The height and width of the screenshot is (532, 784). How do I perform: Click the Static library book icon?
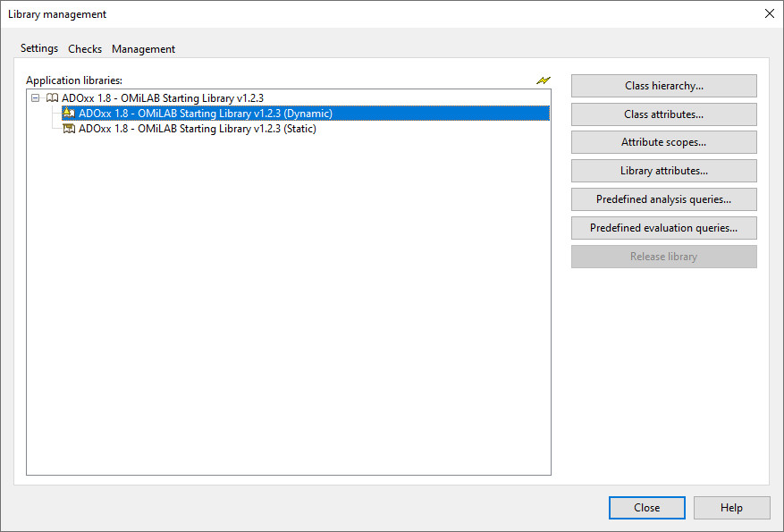69,129
